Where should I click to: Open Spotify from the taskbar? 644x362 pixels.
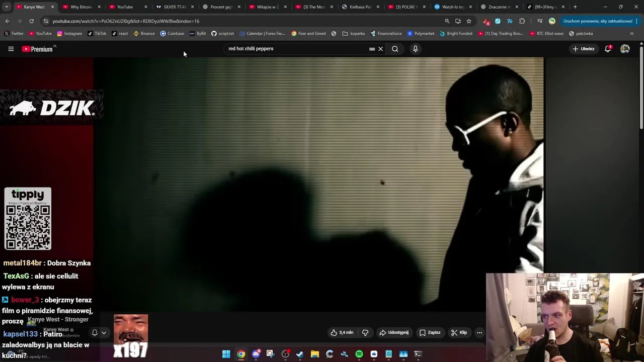pyautogui.click(x=359, y=354)
